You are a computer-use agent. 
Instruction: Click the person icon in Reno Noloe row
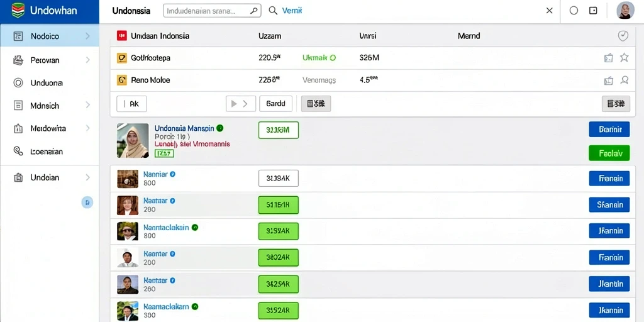(624, 80)
